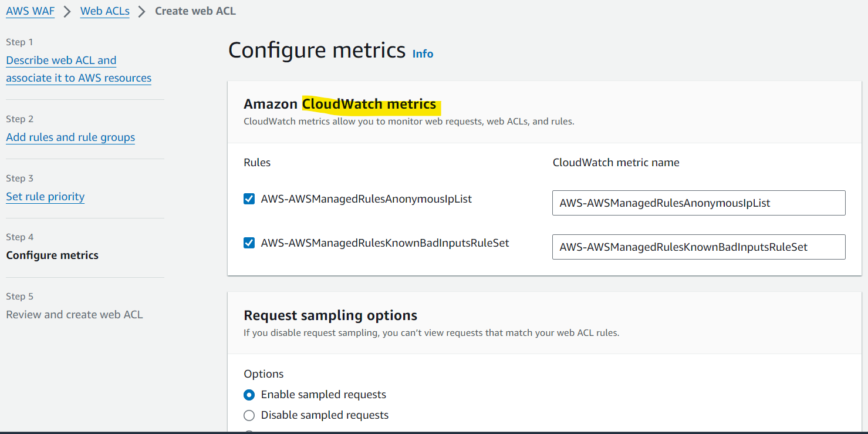This screenshot has width=868, height=434.
Task: Uncheck the AWSManagedRulesAnonymousIpList rule checkbox
Action: pyautogui.click(x=249, y=199)
